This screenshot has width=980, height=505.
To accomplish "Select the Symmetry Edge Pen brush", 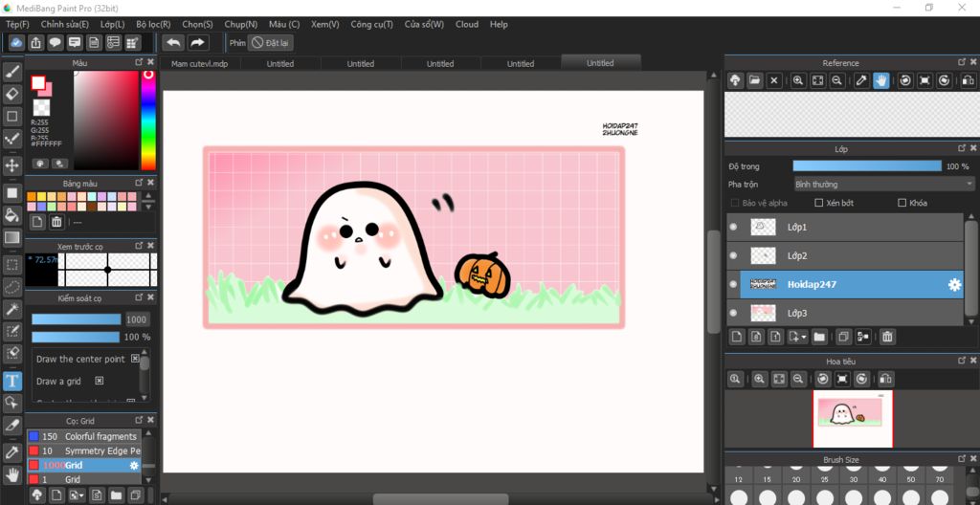I will (84, 450).
